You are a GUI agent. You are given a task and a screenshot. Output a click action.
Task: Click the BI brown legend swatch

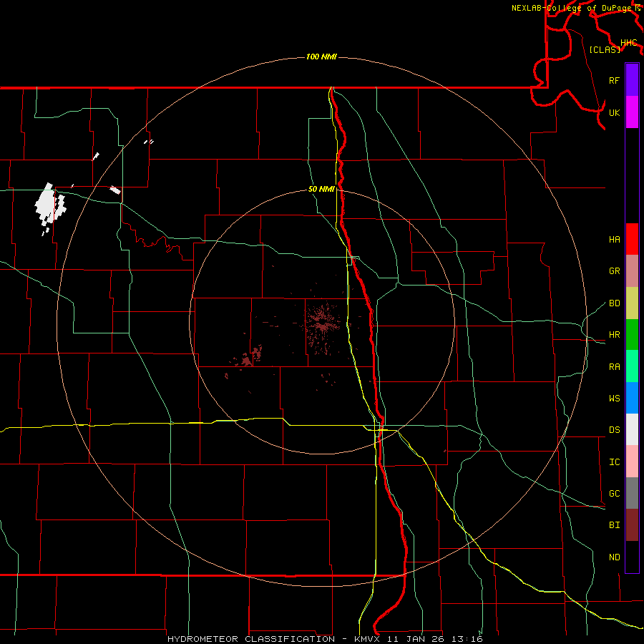[632, 525]
